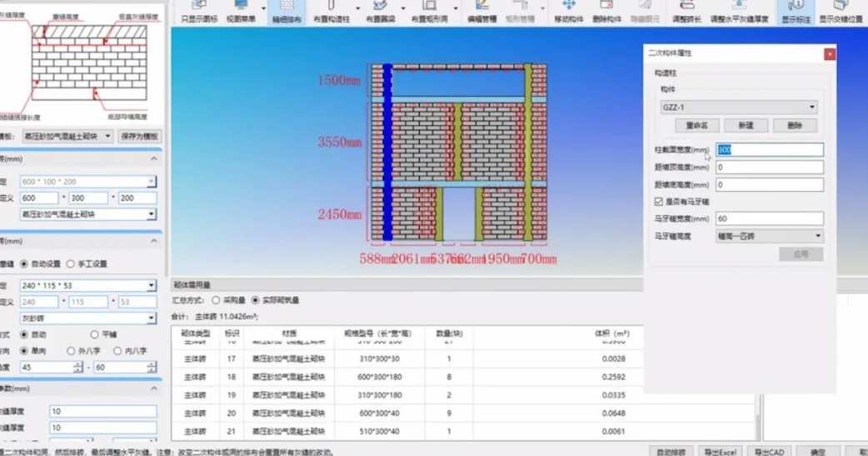
Task: Collapse the 参数(mm) section chevron
Action: [x=154, y=389]
